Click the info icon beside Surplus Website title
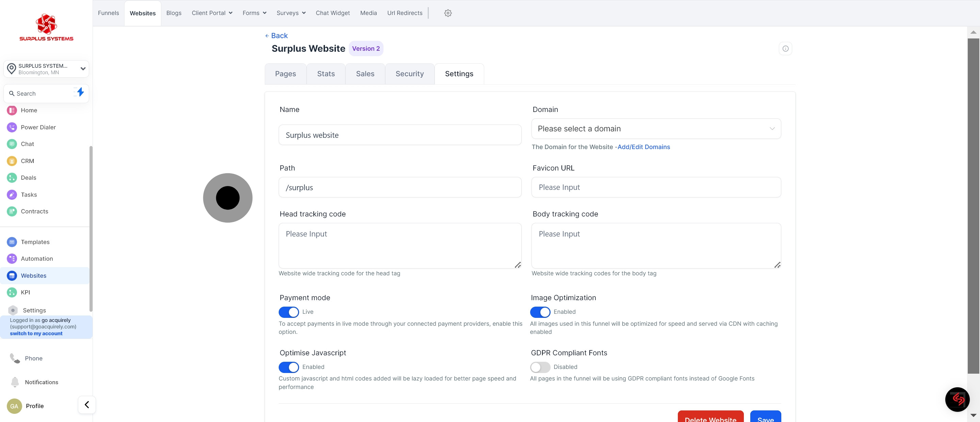 (x=785, y=49)
